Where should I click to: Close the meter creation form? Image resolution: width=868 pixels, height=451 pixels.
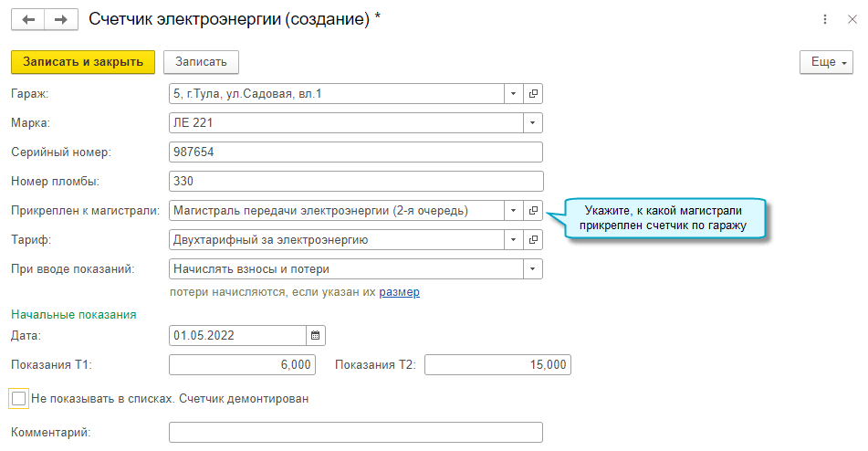(x=852, y=19)
